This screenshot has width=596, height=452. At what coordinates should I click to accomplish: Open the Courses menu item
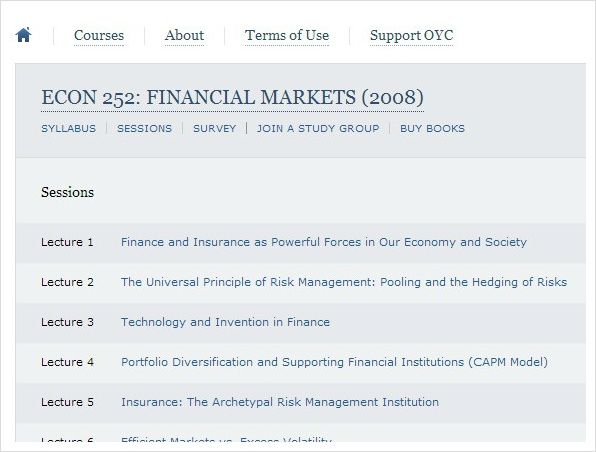pos(99,35)
